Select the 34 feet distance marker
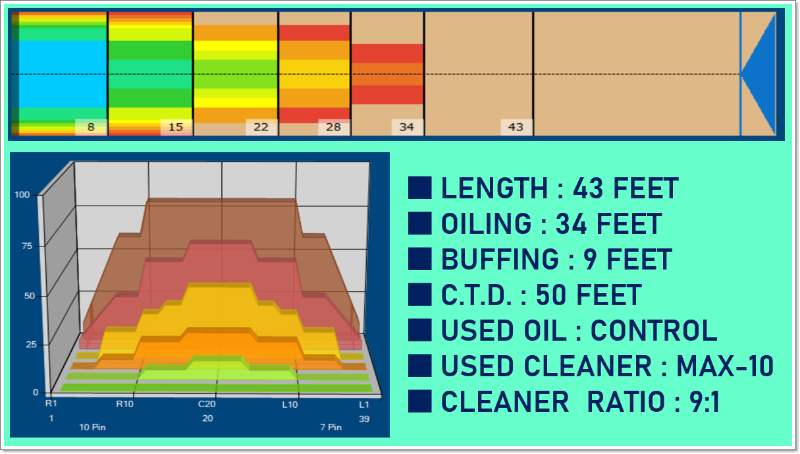800x454 pixels. (406, 127)
